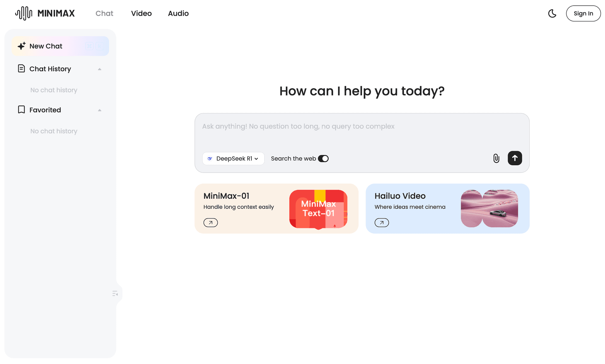Click the Audio tab
Image resolution: width=605 pixels, height=364 pixels.
[x=178, y=13]
